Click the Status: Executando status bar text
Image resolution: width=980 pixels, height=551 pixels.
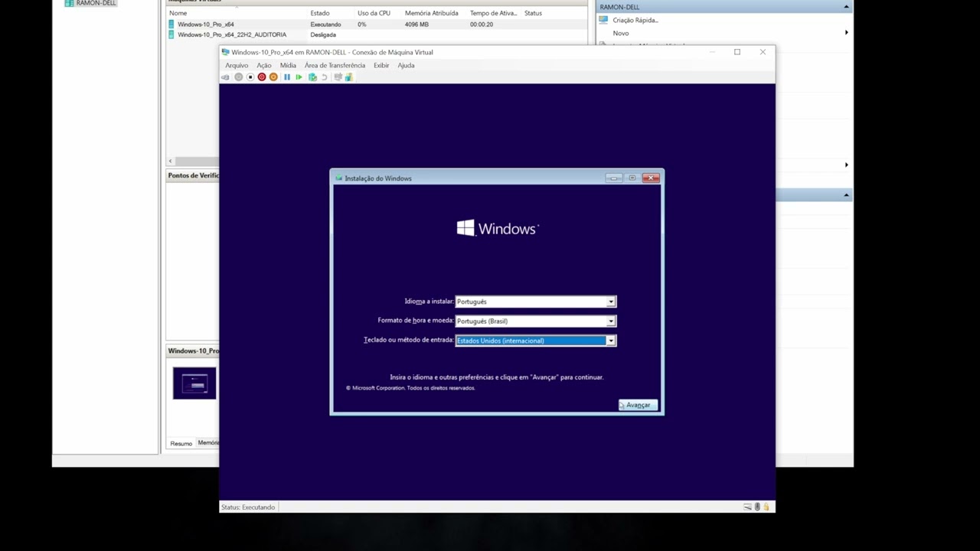248,507
